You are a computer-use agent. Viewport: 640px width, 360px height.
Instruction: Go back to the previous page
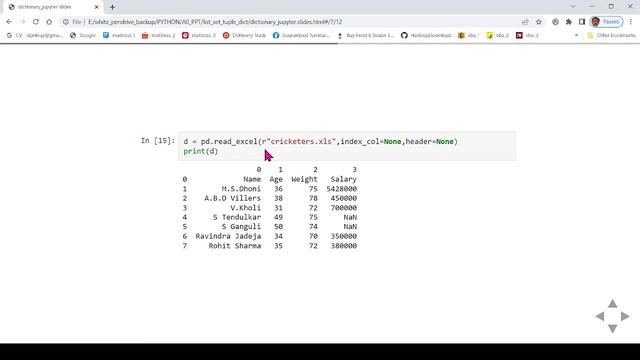click(x=9, y=22)
